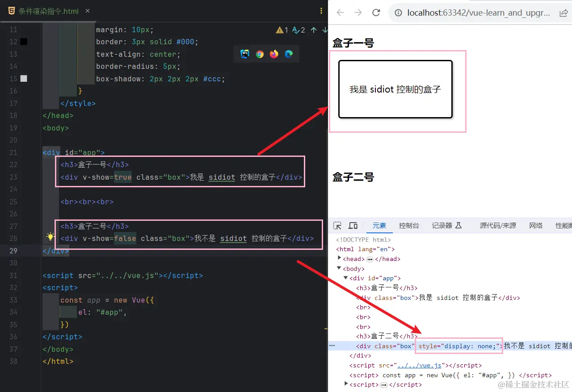Viewport: 572px width, 392px height.
Task: Click the closing </div> row in DevTools
Action: [360, 355]
